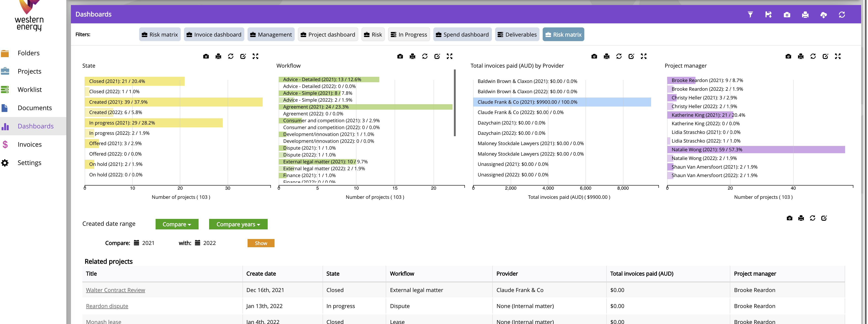Click the Katherine King (2021) bar
868x324 pixels.
[700, 115]
